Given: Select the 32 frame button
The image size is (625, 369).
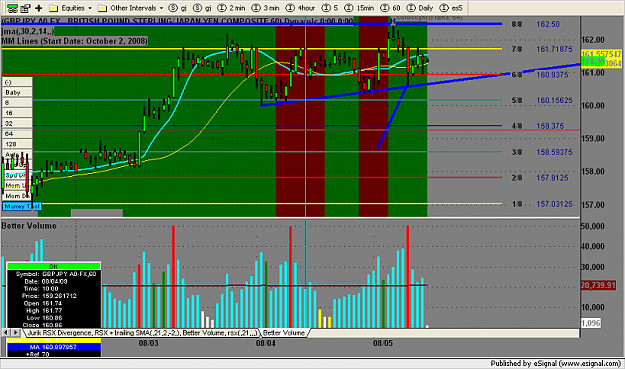Looking at the screenshot, I should 17,123.
